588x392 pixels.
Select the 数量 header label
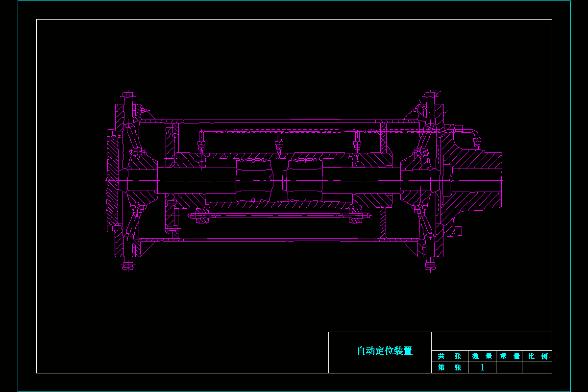click(x=482, y=357)
